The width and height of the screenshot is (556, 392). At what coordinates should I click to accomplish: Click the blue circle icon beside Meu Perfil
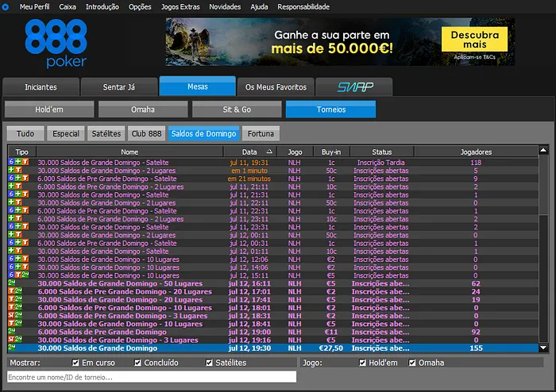point(6,6)
